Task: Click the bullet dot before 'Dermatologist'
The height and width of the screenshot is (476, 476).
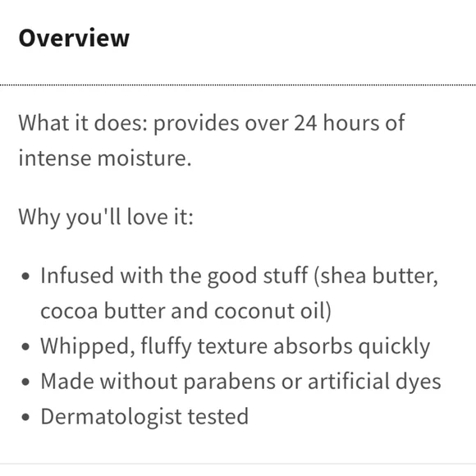Action: (x=26, y=417)
